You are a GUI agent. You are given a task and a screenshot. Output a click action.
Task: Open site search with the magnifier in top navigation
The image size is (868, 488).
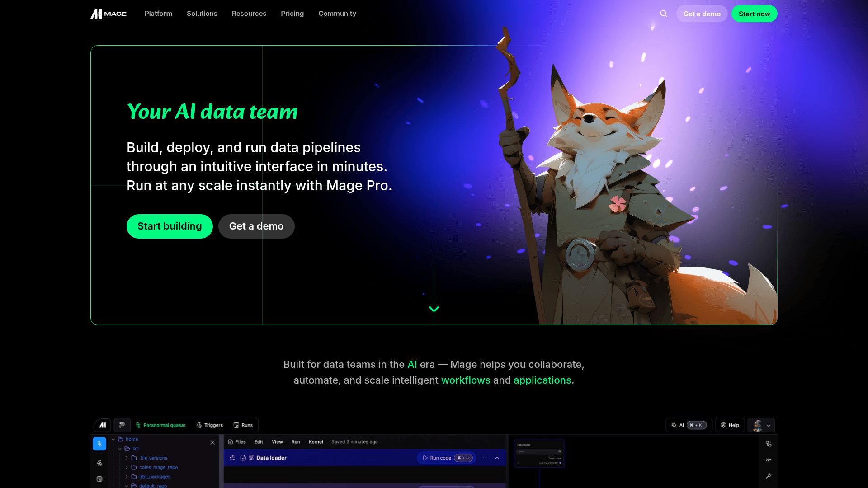tap(663, 13)
